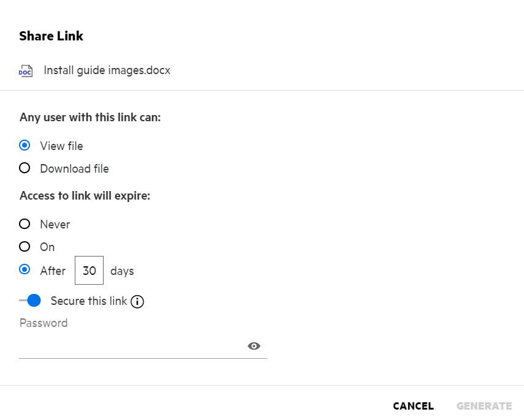Choose the Never expiry radio button
The height and width of the screenshot is (420, 524).
click(x=25, y=224)
